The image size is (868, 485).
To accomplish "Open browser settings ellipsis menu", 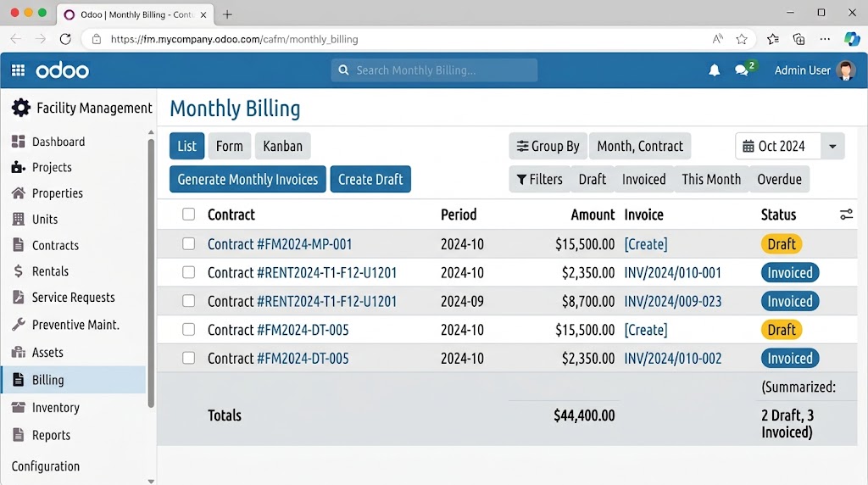I will [825, 39].
